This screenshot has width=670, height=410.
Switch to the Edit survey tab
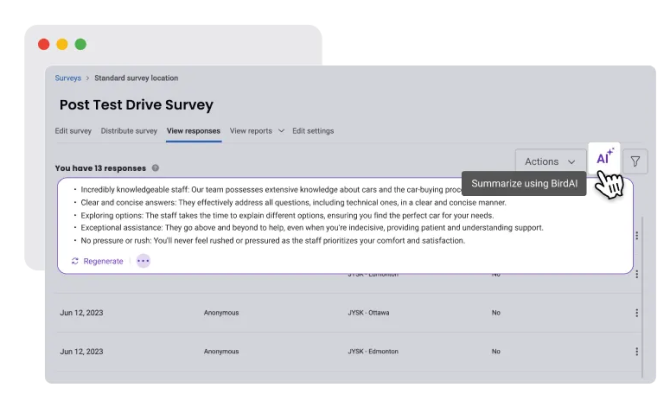(x=73, y=131)
